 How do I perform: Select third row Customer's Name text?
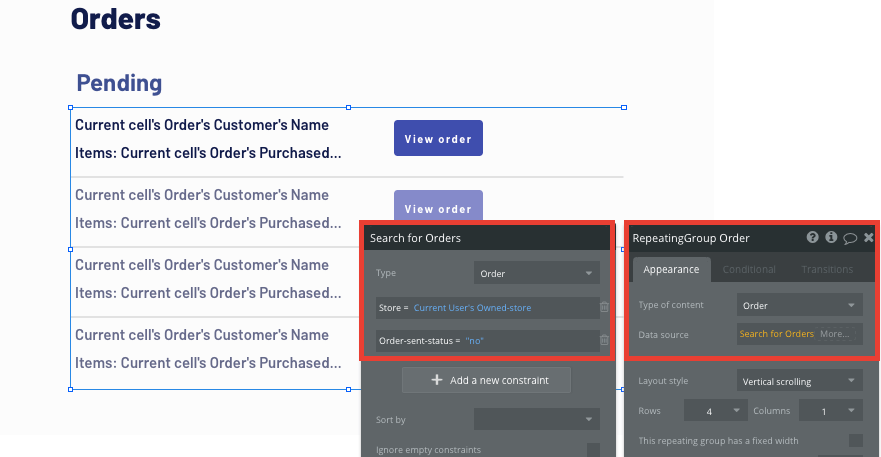pyautogui.click(x=202, y=265)
